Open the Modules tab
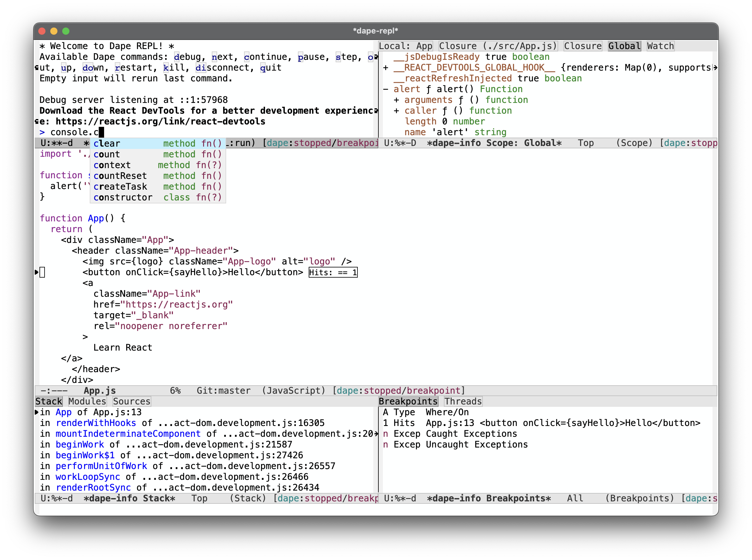This screenshot has width=752, height=560. coord(87,401)
